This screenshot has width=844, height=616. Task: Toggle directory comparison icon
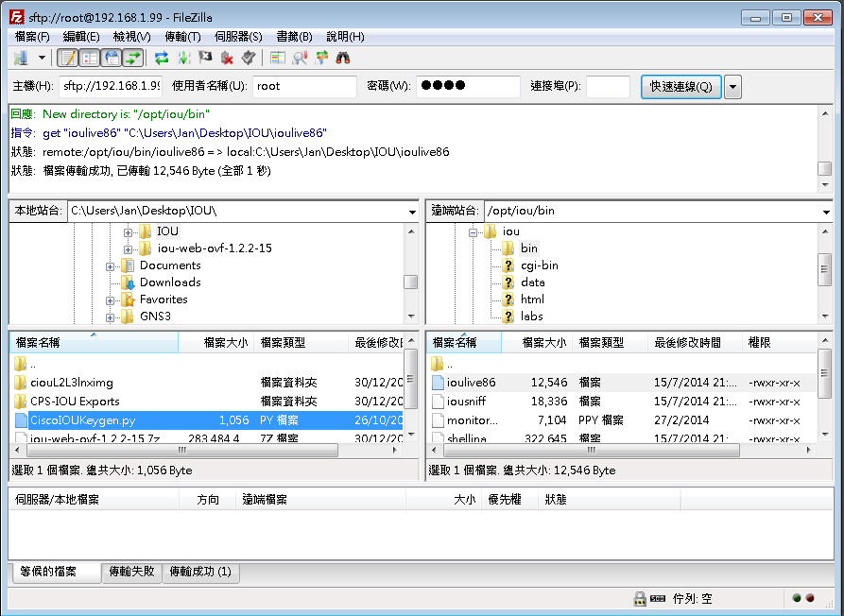300,58
